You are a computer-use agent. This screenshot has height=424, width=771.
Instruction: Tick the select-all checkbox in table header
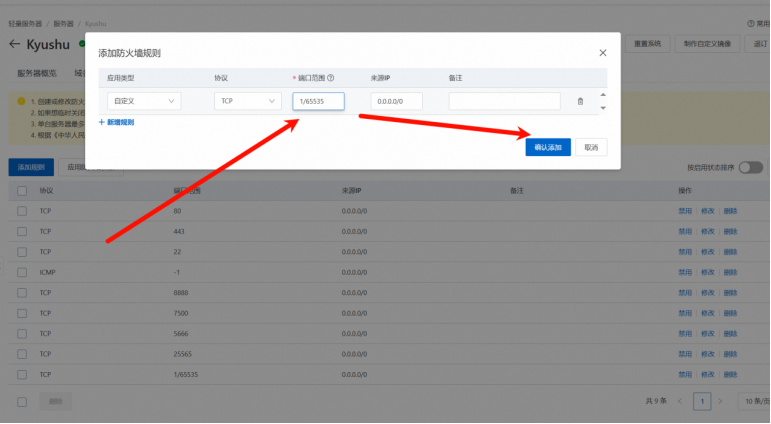pos(22,191)
